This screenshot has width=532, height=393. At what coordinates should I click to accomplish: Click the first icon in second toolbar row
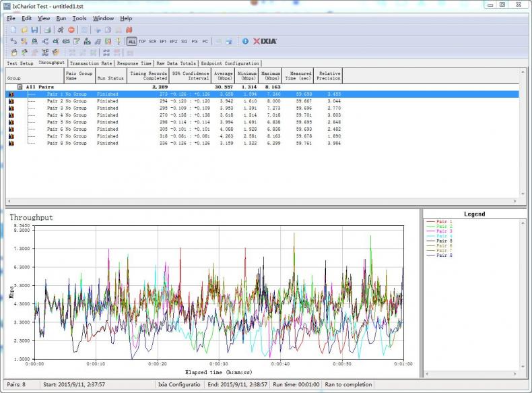coord(13,41)
